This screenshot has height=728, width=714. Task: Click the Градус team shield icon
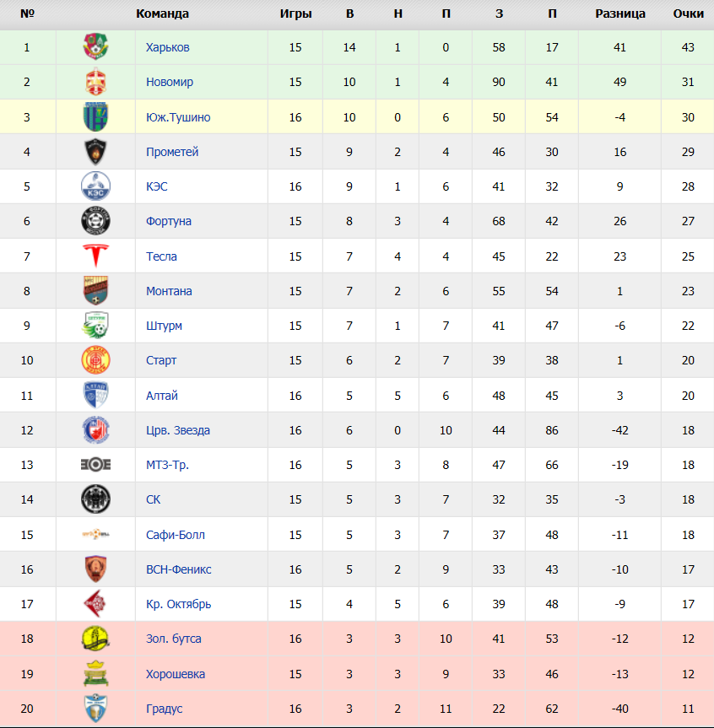point(95,709)
